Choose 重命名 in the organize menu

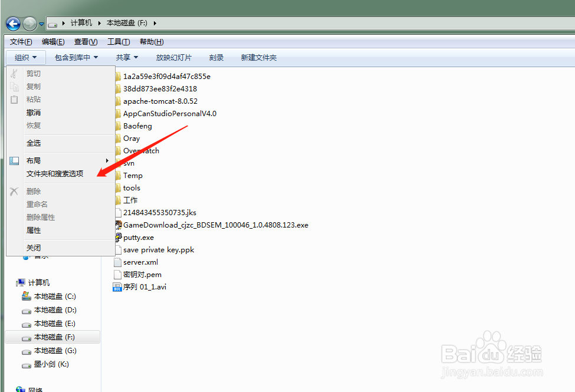[x=61, y=204]
